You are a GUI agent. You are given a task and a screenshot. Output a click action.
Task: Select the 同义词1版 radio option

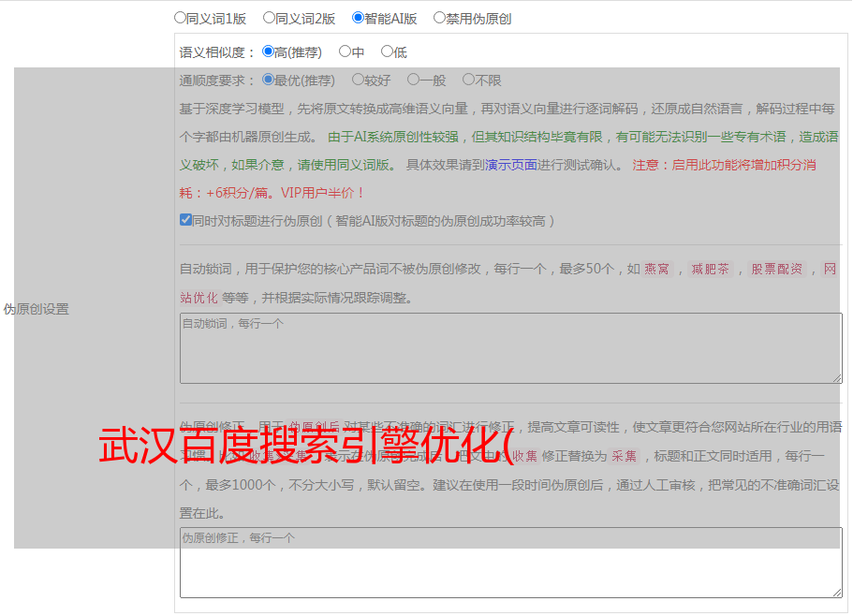click(181, 18)
